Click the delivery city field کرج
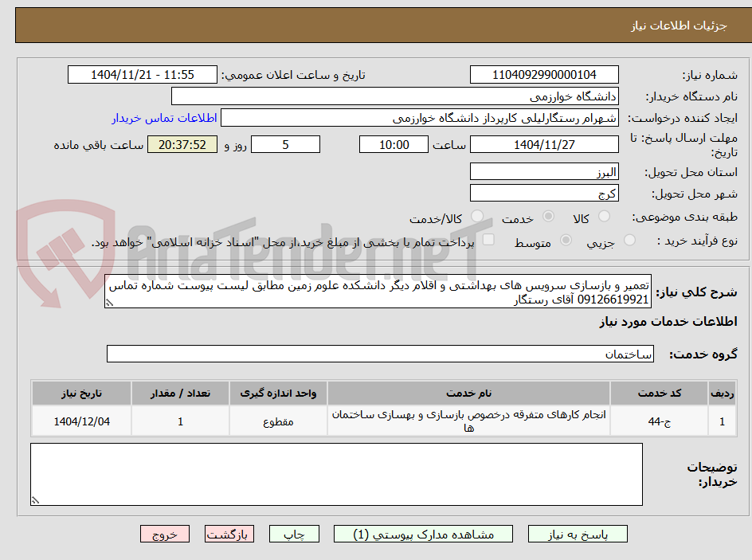 tap(544, 194)
